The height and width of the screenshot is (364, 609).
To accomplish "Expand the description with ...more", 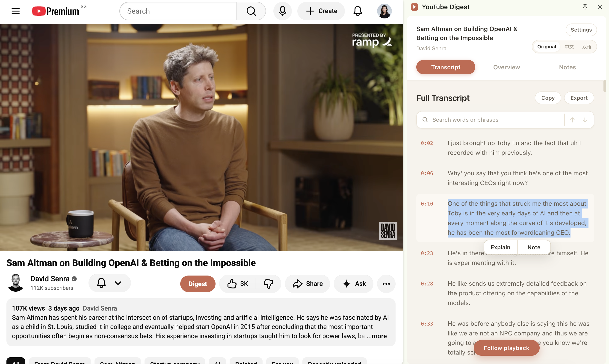I will [x=377, y=336].
